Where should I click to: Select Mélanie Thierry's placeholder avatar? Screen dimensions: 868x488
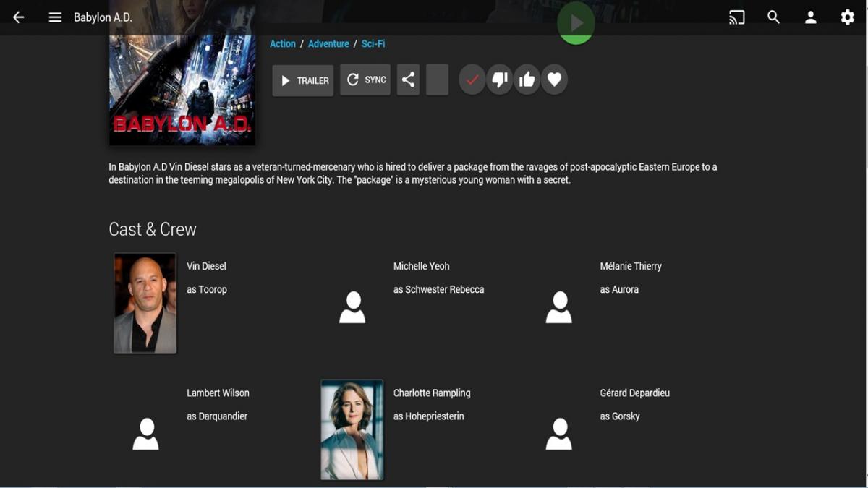559,307
